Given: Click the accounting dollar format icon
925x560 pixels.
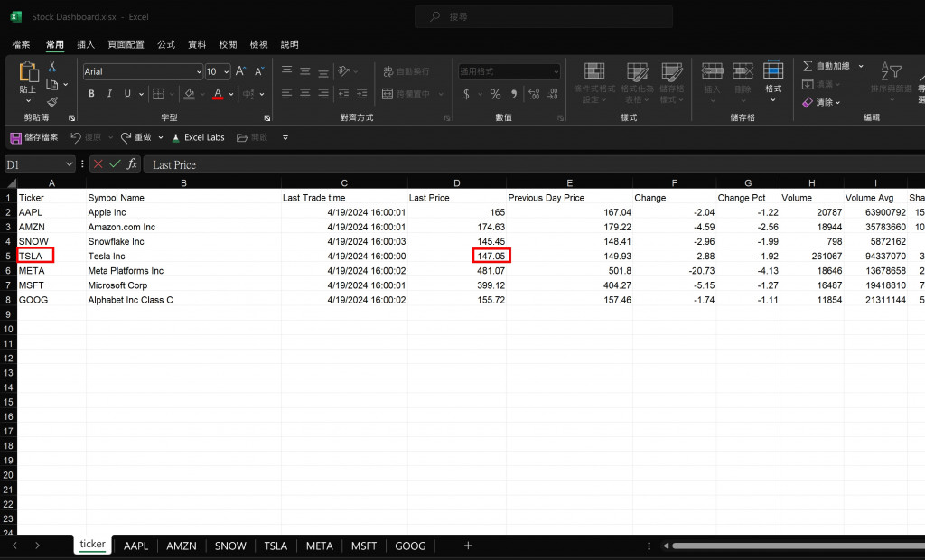Looking at the screenshot, I should [467, 94].
